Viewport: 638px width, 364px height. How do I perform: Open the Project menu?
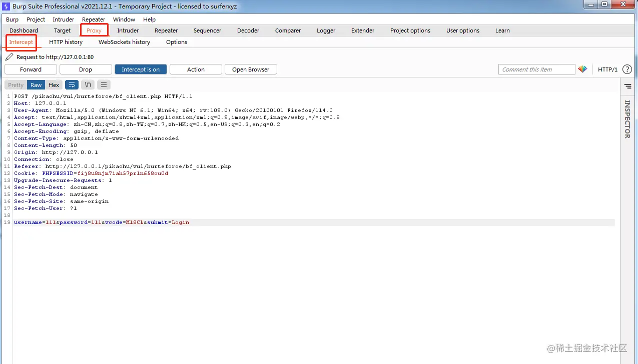(x=36, y=19)
